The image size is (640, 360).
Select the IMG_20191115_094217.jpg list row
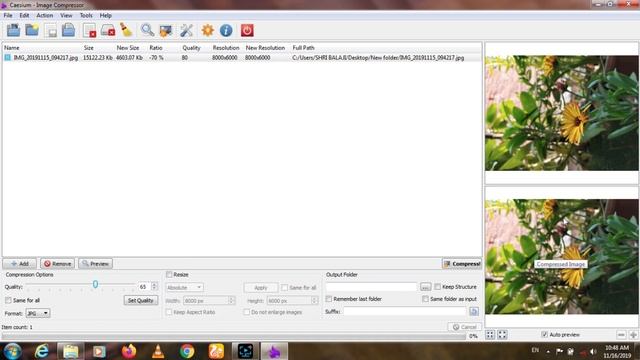(x=242, y=58)
